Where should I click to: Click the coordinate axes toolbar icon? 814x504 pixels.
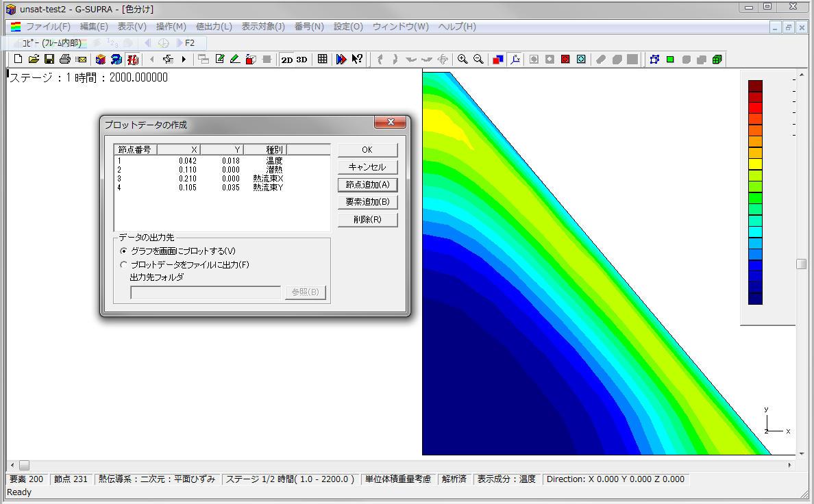(x=515, y=59)
